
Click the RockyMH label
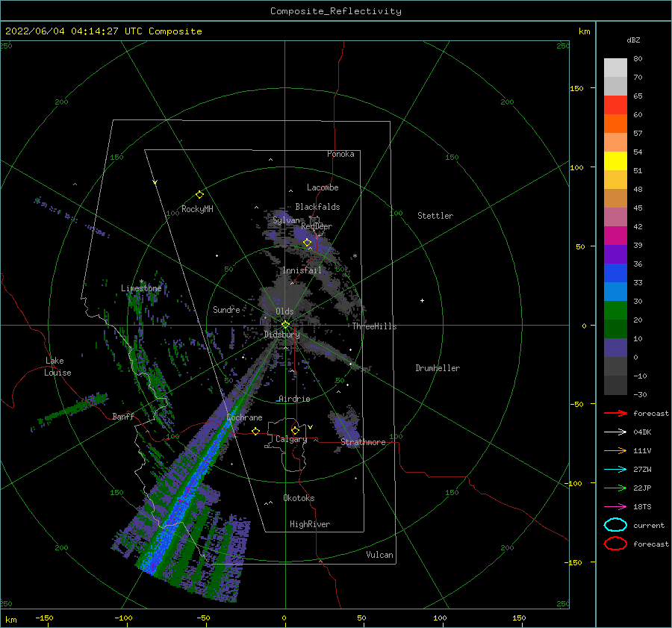[197, 209]
